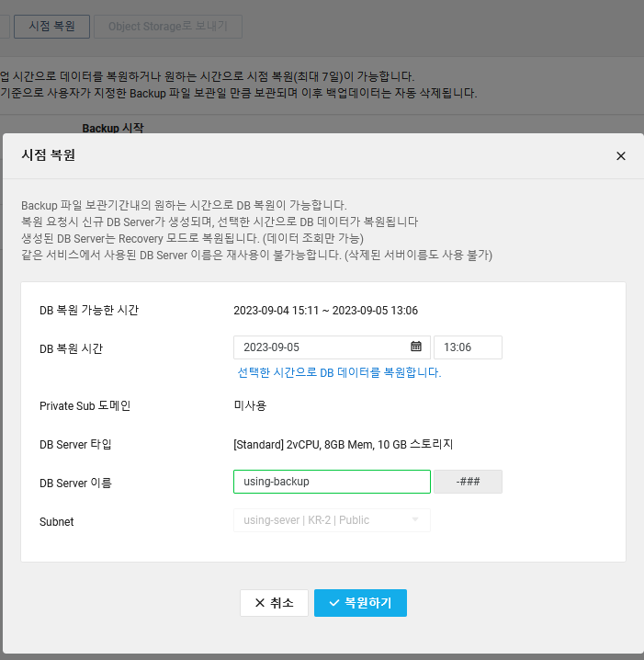Click the blue text 선택한 시간으로 DB 데이터를 복원합니다

click(x=339, y=372)
